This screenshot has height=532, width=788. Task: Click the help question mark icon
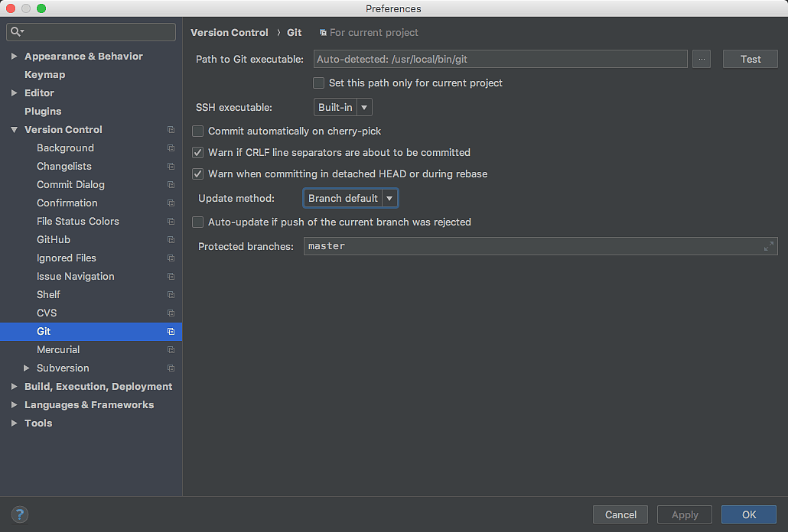pos(20,514)
